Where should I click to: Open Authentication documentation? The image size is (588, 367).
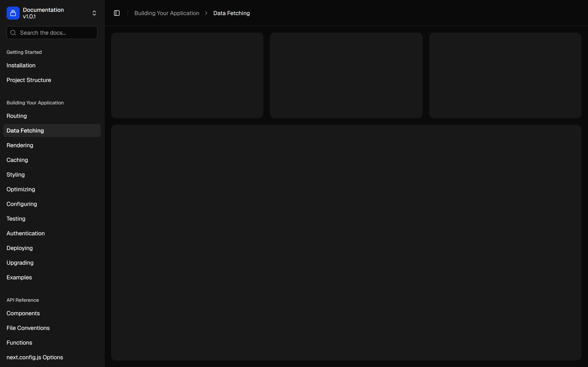pyautogui.click(x=26, y=233)
